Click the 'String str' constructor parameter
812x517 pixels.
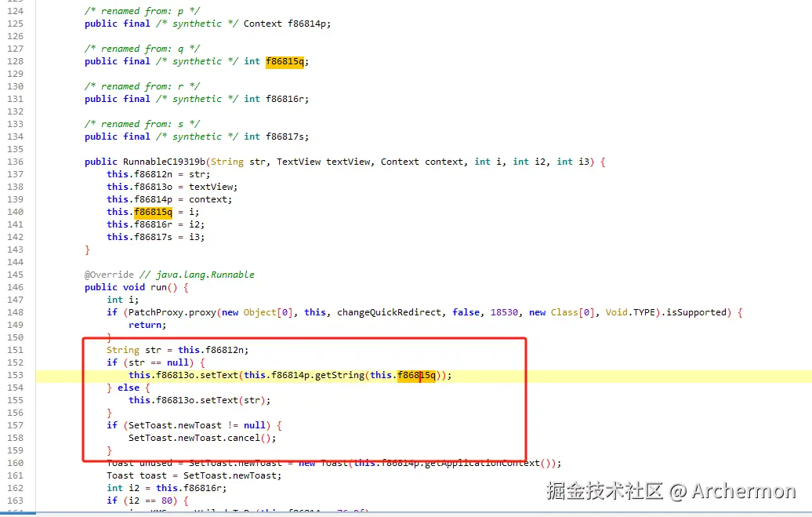[x=237, y=162]
